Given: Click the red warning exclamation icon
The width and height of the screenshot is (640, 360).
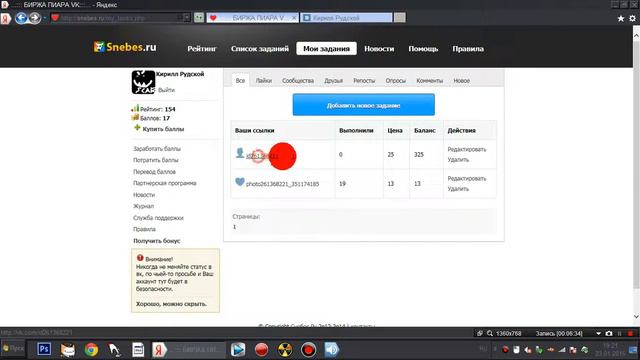Looking at the screenshot, I should (140, 258).
